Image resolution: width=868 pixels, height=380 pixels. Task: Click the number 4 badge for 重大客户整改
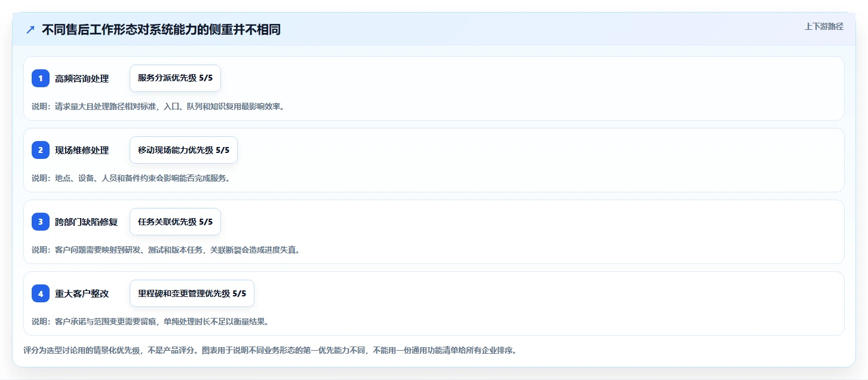tap(41, 293)
